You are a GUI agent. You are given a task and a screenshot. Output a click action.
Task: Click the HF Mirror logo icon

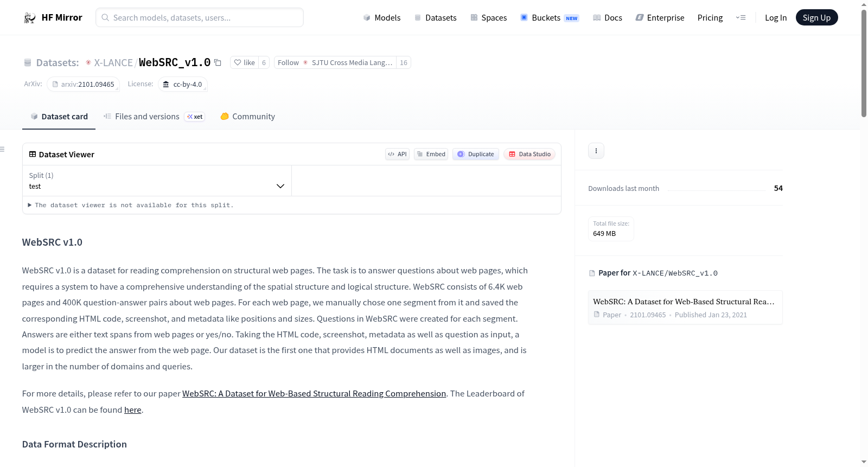coord(30,18)
